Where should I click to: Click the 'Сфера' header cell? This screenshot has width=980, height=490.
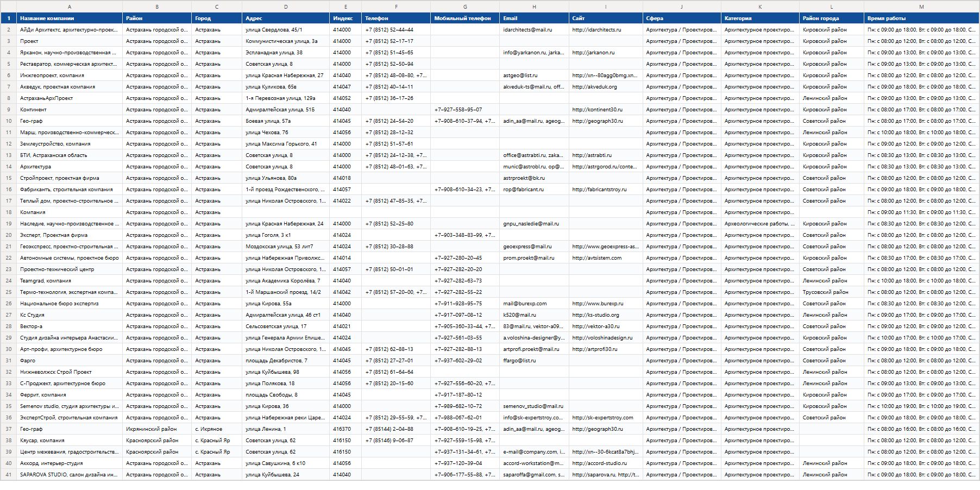pyautogui.click(x=682, y=18)
